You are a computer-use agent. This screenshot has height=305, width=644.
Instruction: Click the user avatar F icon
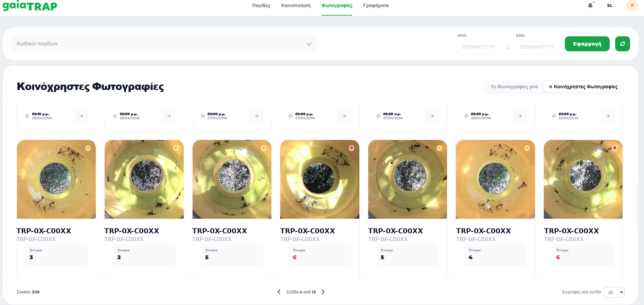click(x=632, y=5)
